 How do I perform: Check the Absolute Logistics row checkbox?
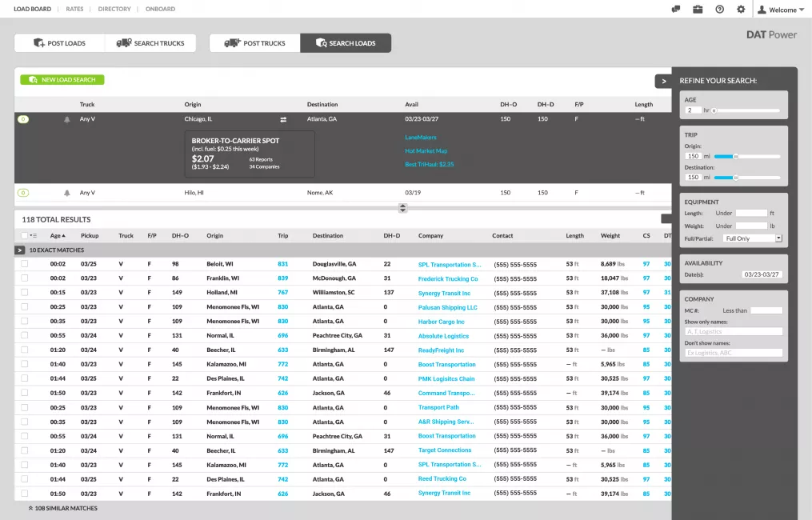point(24,336)
